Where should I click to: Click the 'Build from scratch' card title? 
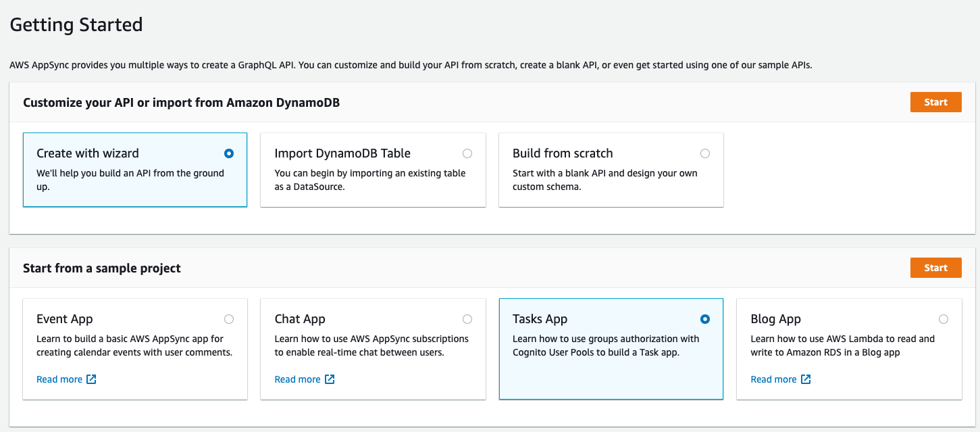click(563, 153)
